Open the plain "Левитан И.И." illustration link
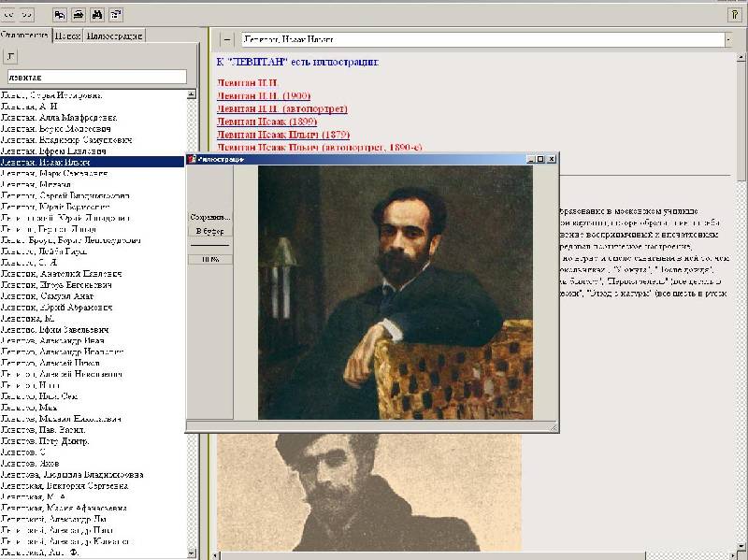The height and width of the screenshot is (560, 748). [248, 82]
